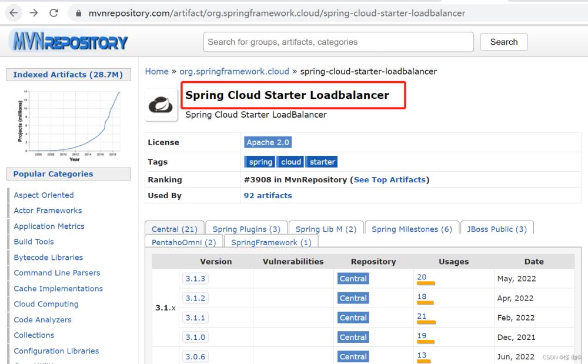Reload the page with refresh icon
Image resolution: width=588 pixels, height=364 pixels.
click(54, 13)
